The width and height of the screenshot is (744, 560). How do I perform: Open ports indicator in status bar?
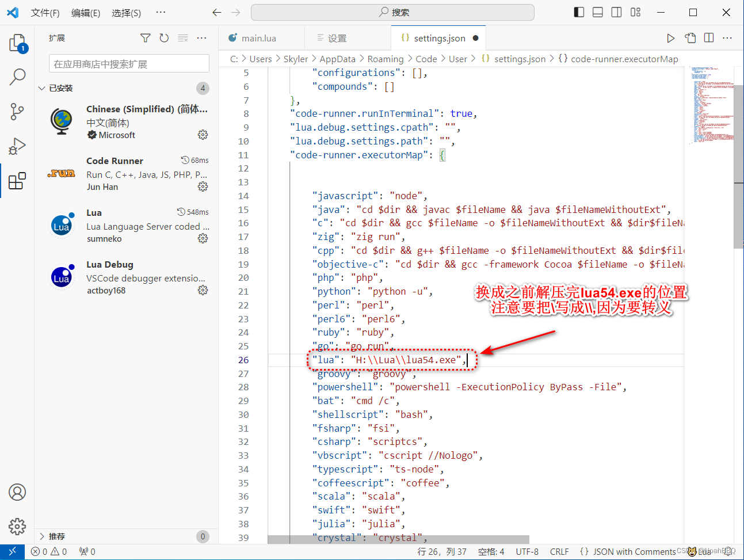[87, 551]
